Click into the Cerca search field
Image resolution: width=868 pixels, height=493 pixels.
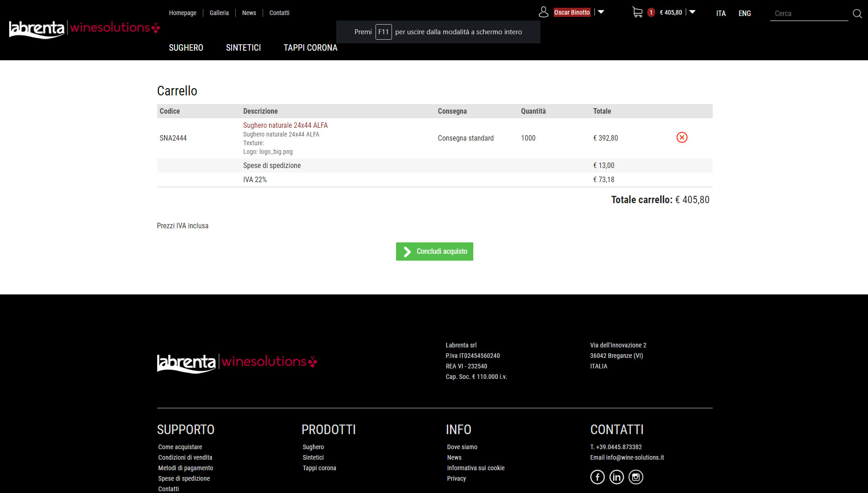tap(809, 14)
